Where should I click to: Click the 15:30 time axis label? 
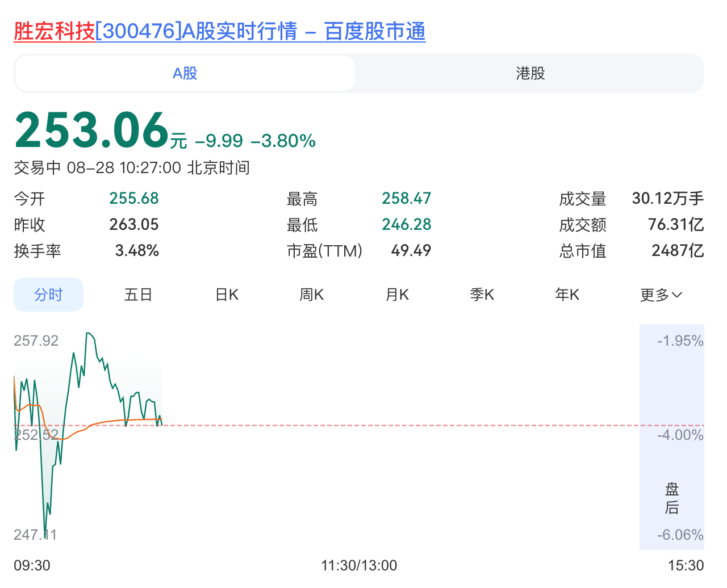point(686,565)
